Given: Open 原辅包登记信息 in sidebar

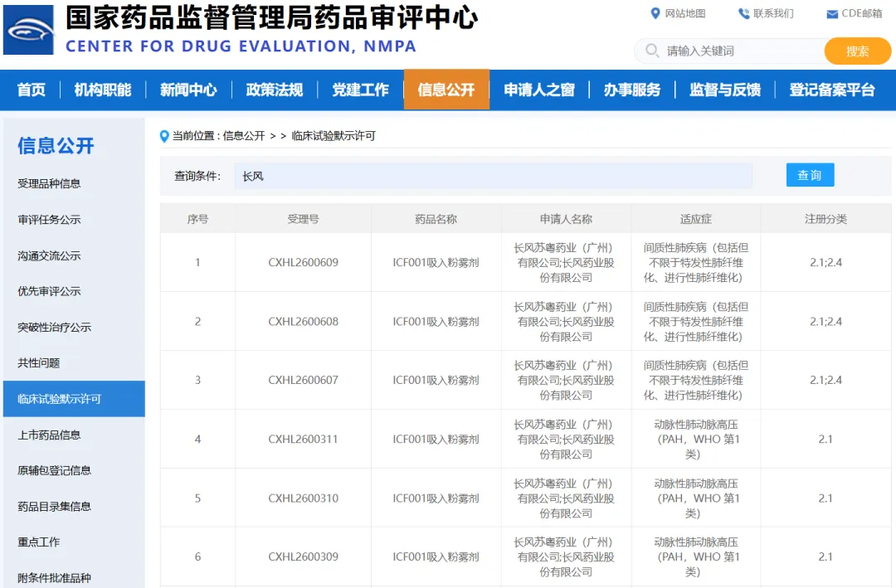Looking at the screenshot, I should [54, 470].
